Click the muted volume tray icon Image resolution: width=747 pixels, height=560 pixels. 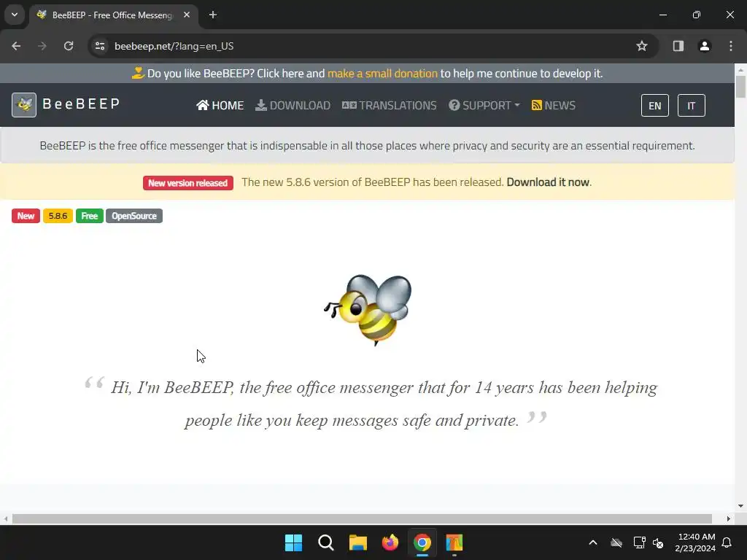[658, 542]
